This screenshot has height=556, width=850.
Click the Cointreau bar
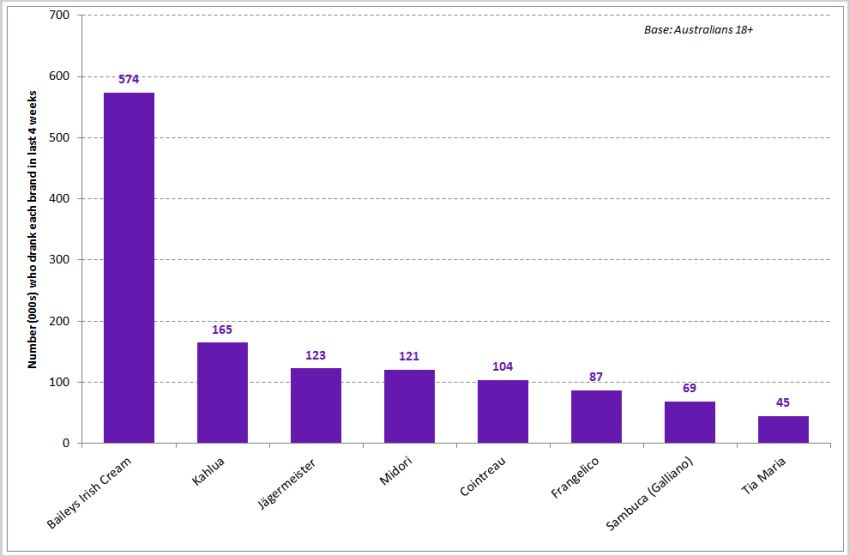(x=503, y=412)
